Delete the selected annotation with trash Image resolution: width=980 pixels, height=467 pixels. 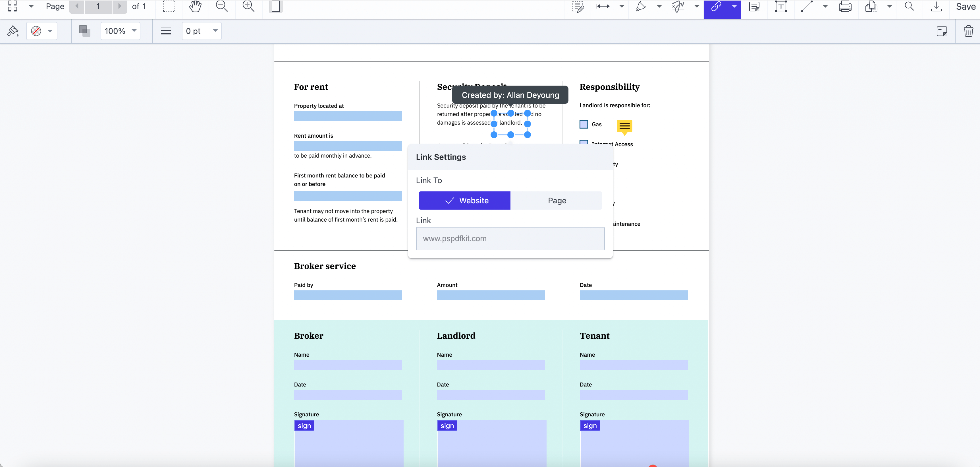pos(968,31)
